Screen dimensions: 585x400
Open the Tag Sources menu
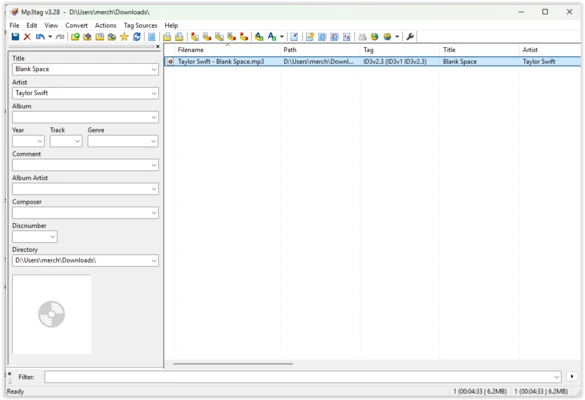140,25
